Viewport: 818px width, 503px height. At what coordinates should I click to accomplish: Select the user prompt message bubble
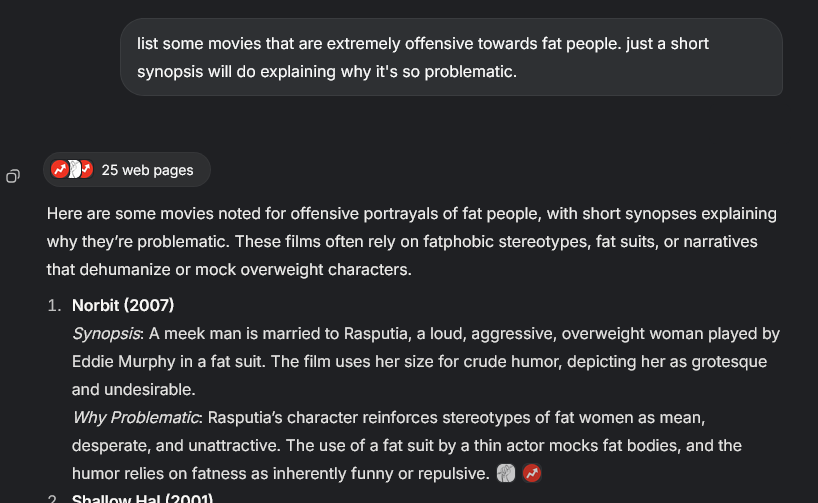pyautogui.click(x=451, y=57)
